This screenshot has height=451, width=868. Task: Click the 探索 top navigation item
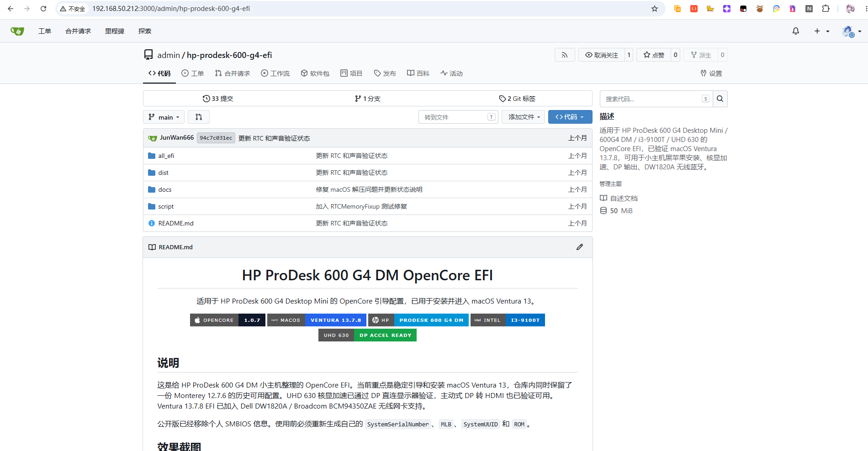(x=145, y=31)
